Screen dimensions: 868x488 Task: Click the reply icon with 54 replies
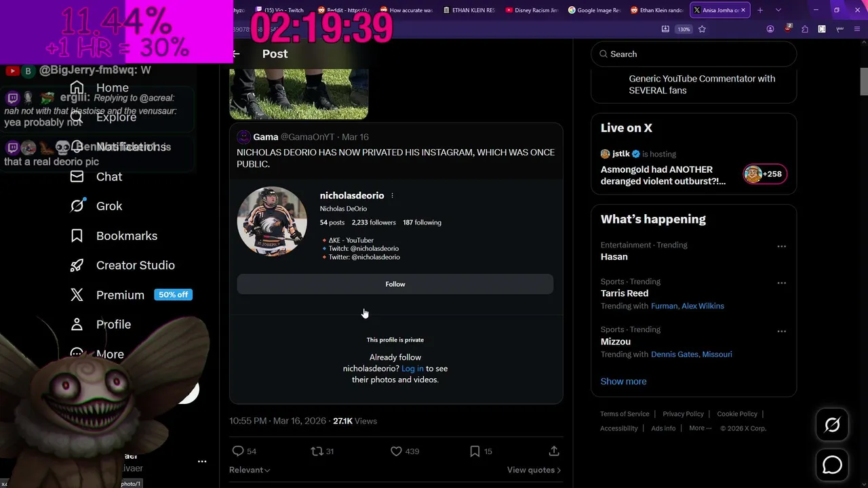[x=238, y=451]
